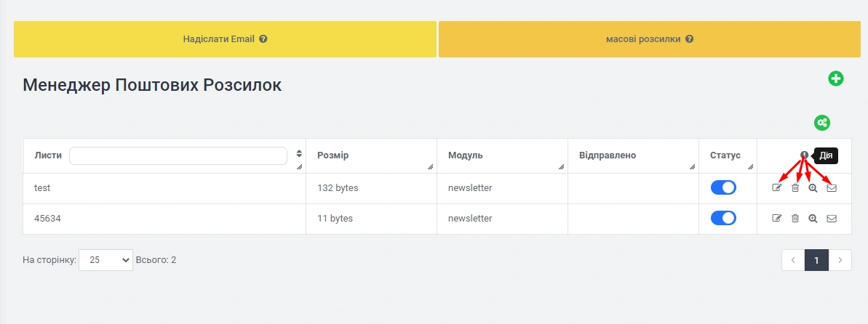Open the green settings gears icon
The width and height of the screenshot is (868, 324).
pyautogui.click(x=822, y=123)
